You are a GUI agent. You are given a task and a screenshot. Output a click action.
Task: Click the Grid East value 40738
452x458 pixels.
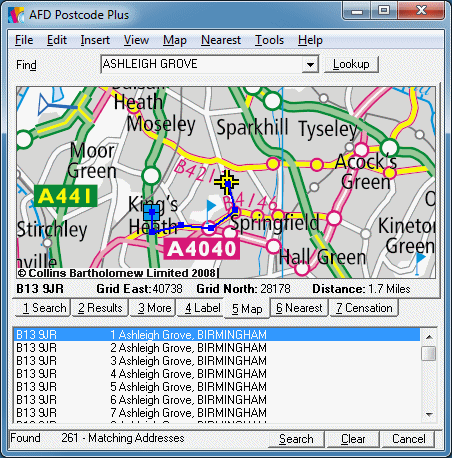click(x=167, y=289)
